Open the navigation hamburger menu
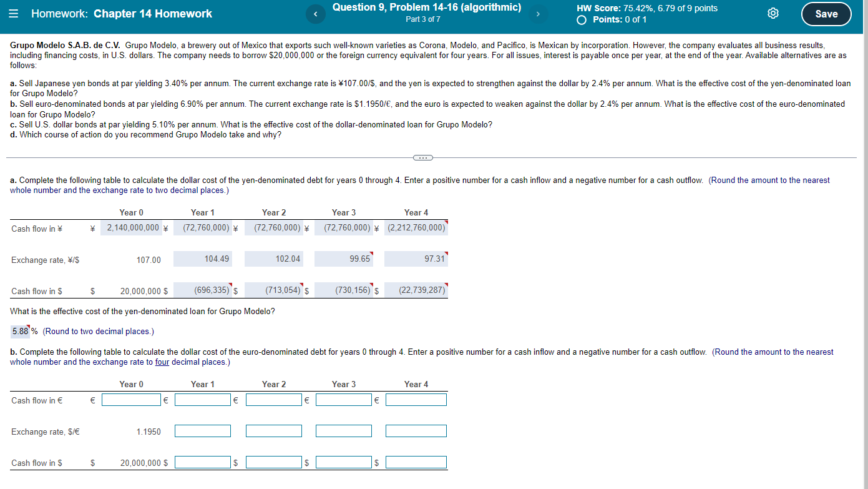Viewport: 868px width, 489px height. 14,13
